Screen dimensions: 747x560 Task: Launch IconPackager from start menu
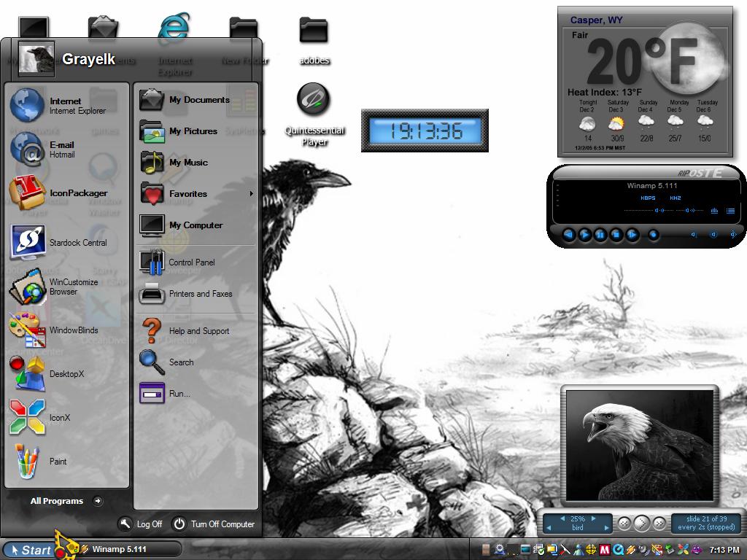coord(66,193)
